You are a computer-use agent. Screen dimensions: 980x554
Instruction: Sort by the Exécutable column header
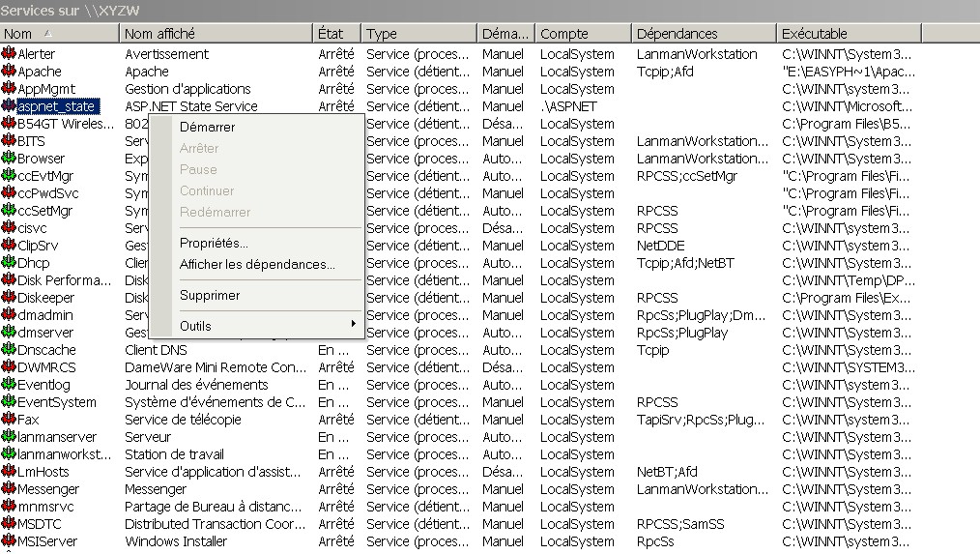pos(850,34)
